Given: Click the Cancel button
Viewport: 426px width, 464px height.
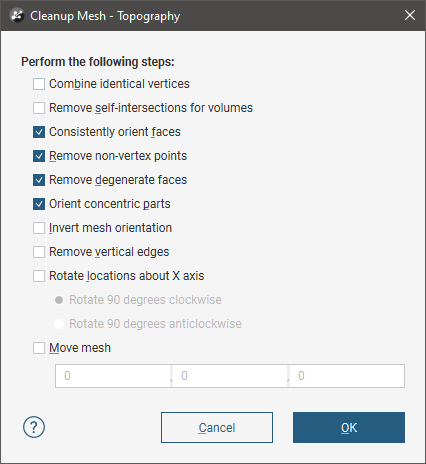Looking at the screenshot, I should [217, 427].
